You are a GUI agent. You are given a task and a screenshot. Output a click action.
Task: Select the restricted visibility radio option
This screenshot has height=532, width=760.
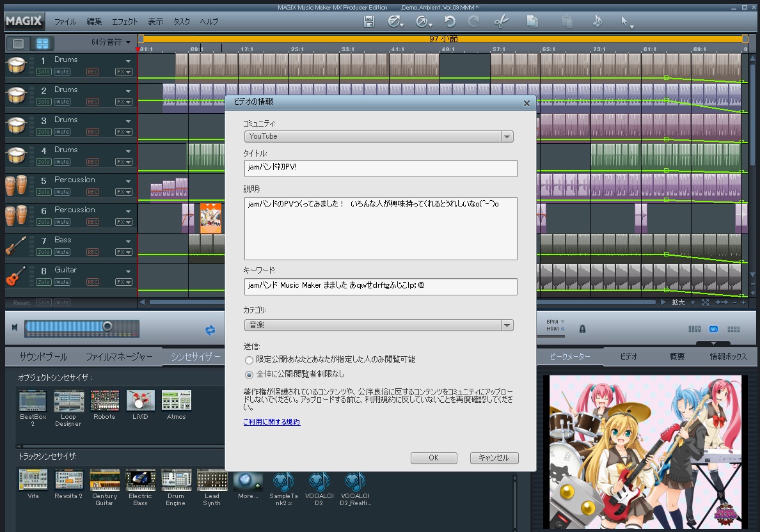(249, 360)
